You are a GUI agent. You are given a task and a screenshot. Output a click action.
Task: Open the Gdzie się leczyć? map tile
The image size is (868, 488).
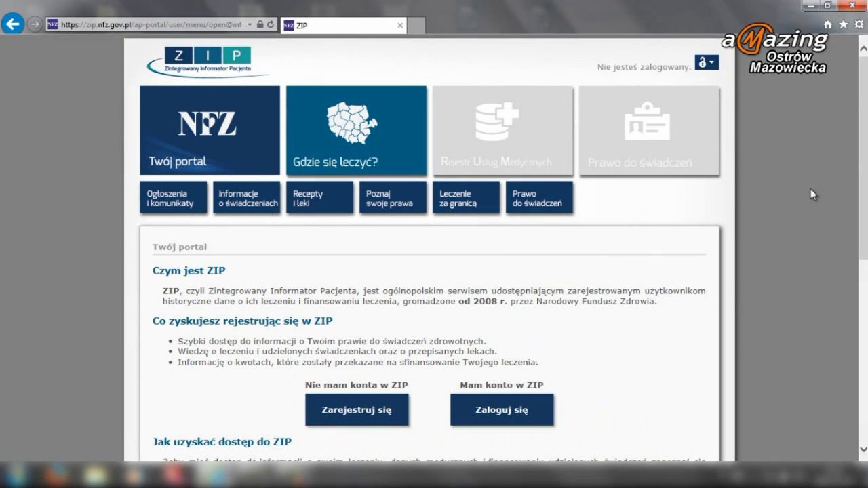pyautogui.click(x=356, y=130)
